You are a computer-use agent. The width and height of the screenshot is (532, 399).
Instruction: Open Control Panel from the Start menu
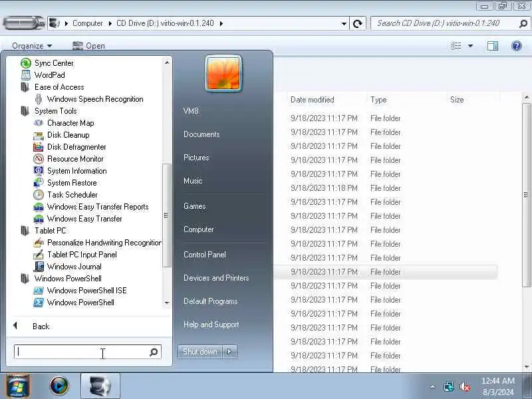pyautogui.click(x=205, y=255)
